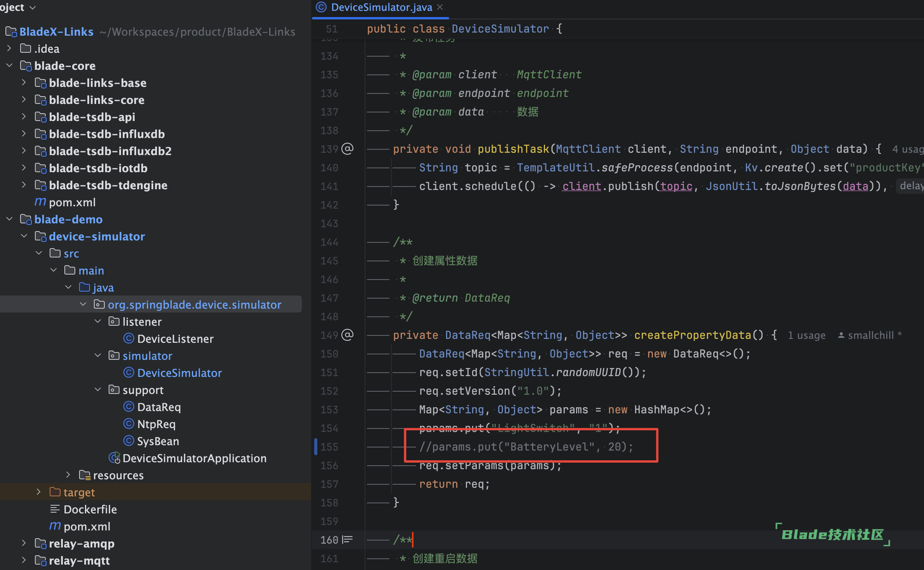This screenshot has width=924, height=570.
Task: Click the gutter annotation icon on line 139
Action: pos(347,149)
